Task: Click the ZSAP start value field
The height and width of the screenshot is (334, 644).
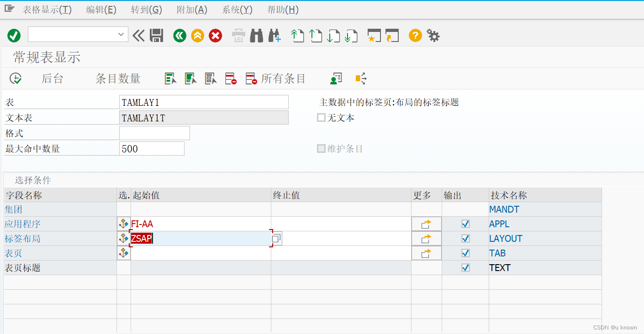Action: [x=201, y=239]
